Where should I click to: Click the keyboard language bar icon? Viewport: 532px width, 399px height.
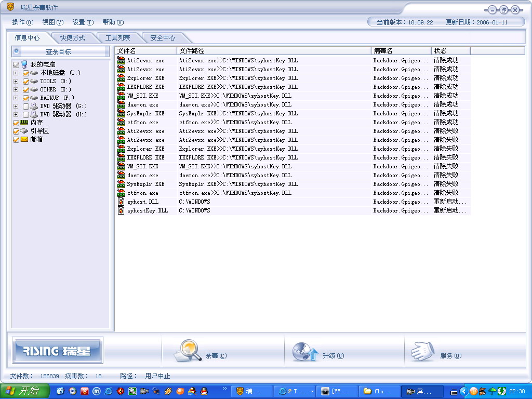click(x=454, y=392)
